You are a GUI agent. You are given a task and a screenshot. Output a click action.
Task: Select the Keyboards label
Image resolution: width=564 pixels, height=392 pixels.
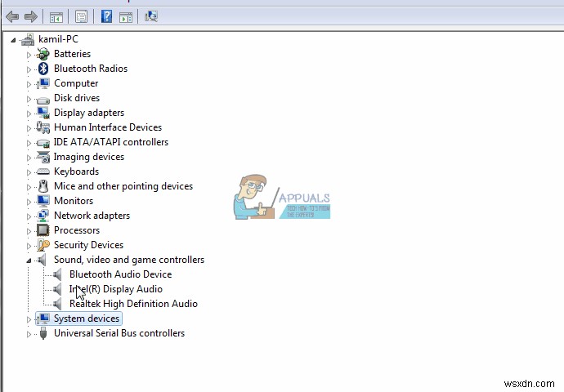(x=76, y=171)
